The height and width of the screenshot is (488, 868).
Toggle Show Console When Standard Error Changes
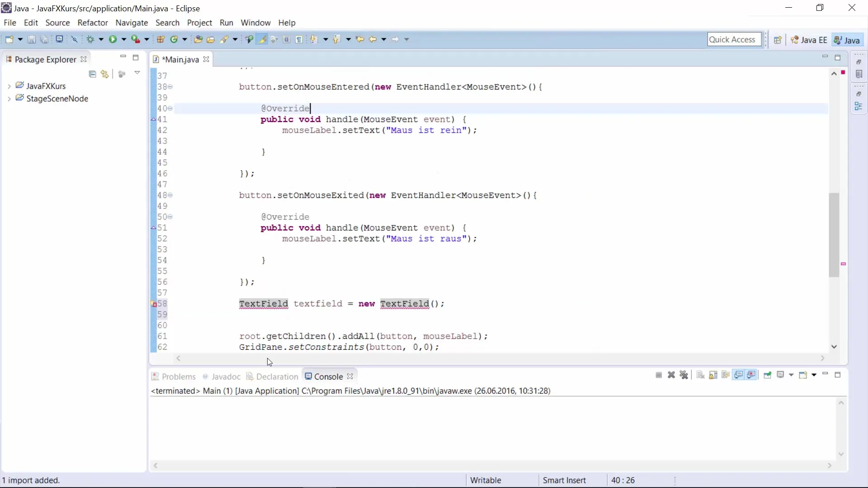coord(751,375)
